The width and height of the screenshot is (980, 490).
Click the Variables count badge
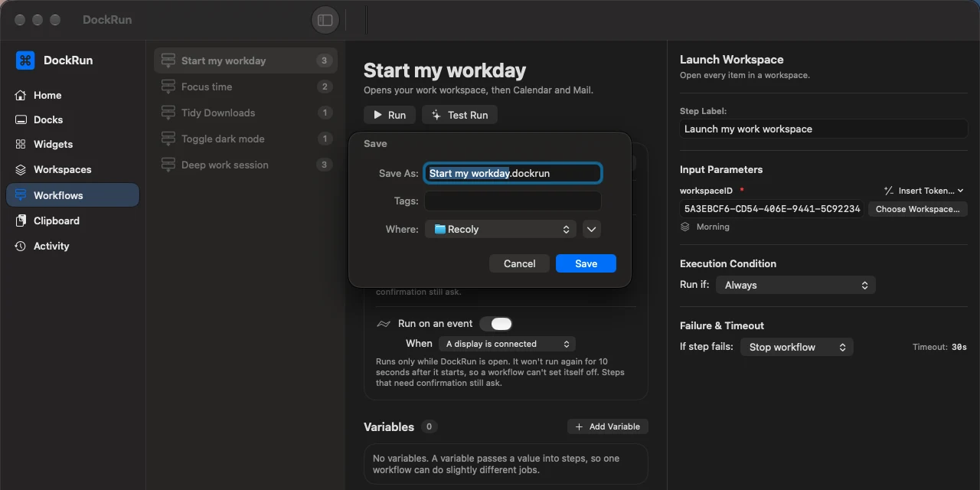[x=429, y=426]
